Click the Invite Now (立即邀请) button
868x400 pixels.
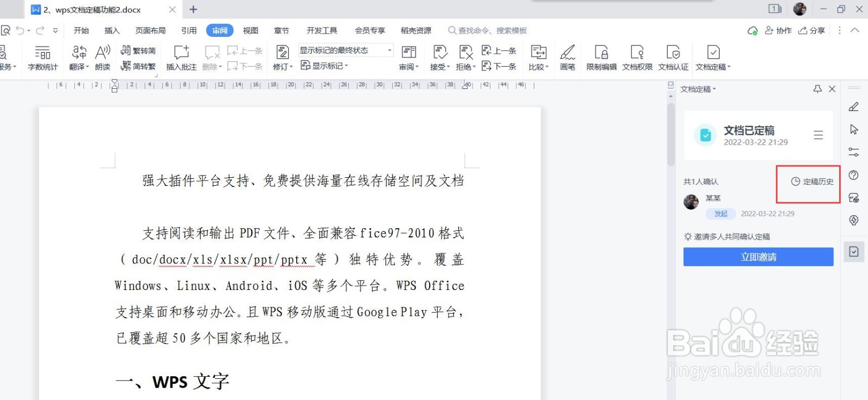[x=758, y=257]
